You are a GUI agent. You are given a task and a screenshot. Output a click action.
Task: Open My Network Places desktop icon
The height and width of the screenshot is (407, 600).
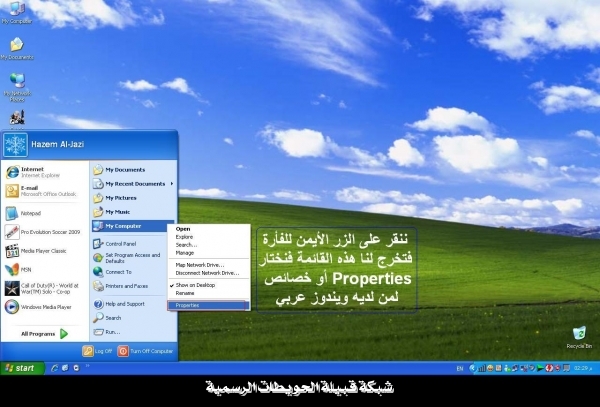pyautogui.click(x=17, y=86)
